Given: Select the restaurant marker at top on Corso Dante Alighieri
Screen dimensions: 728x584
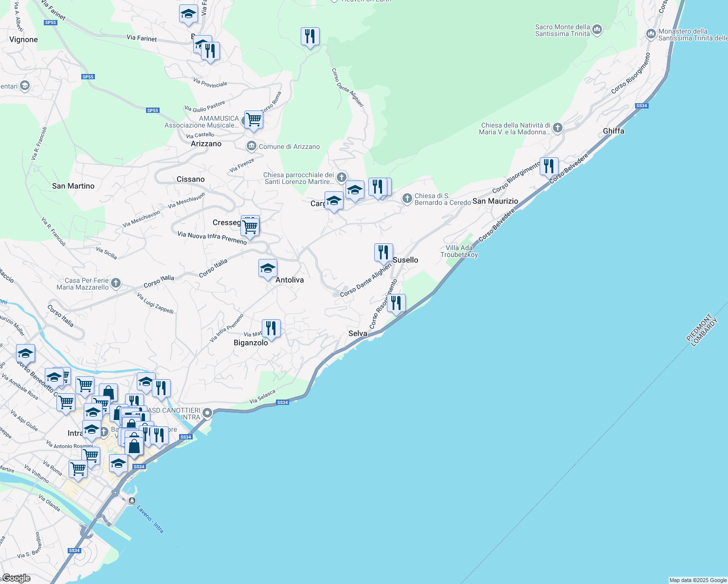Looking at the screenshot, I should click(310, 36).
